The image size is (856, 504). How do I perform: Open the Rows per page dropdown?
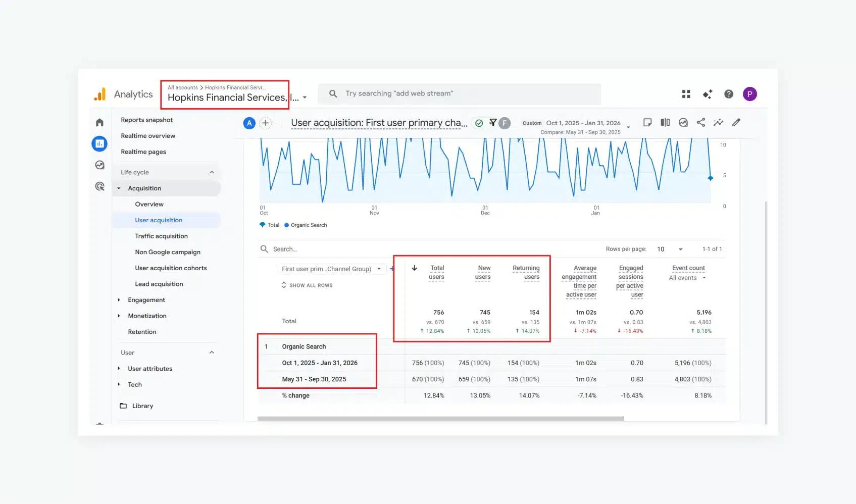670,249
